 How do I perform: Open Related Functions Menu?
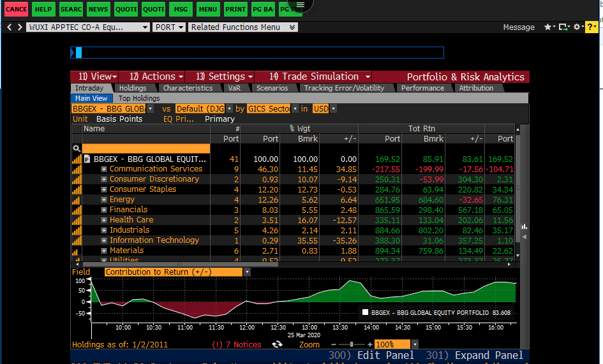pos(243,27)
